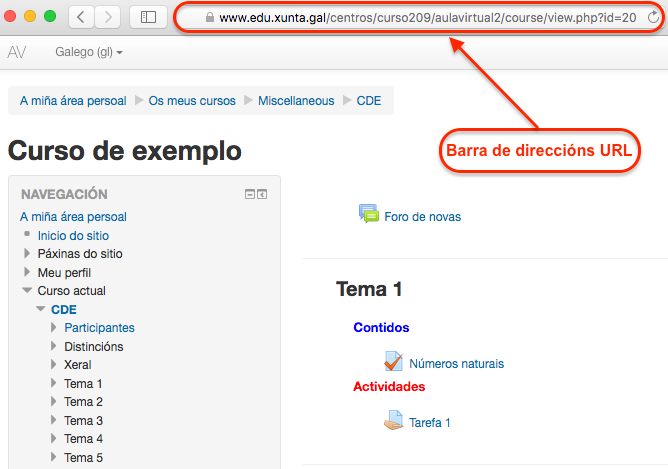
Task: Open 'Inicio do sitio' link
Action: click(x=73, y=236)
